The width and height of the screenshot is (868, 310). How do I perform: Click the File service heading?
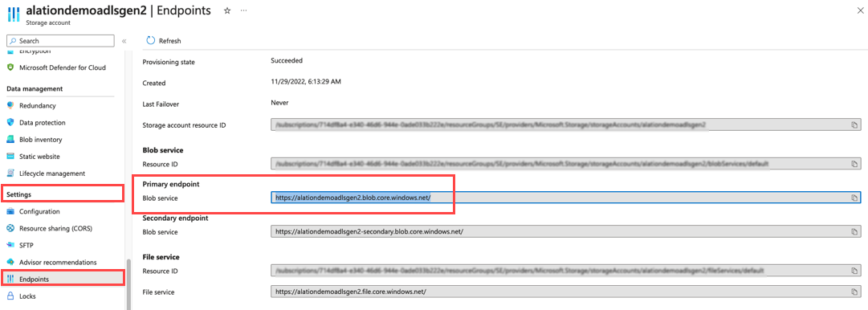(x=161, y=257)
